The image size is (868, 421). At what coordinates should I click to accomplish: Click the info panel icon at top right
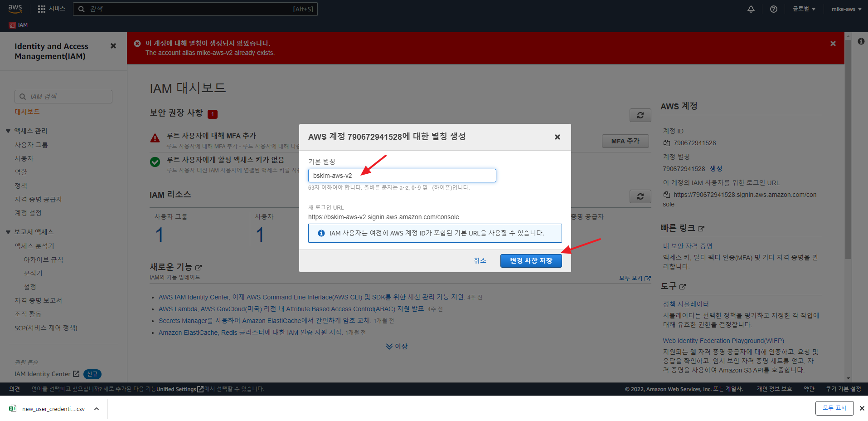pos(861,41)
